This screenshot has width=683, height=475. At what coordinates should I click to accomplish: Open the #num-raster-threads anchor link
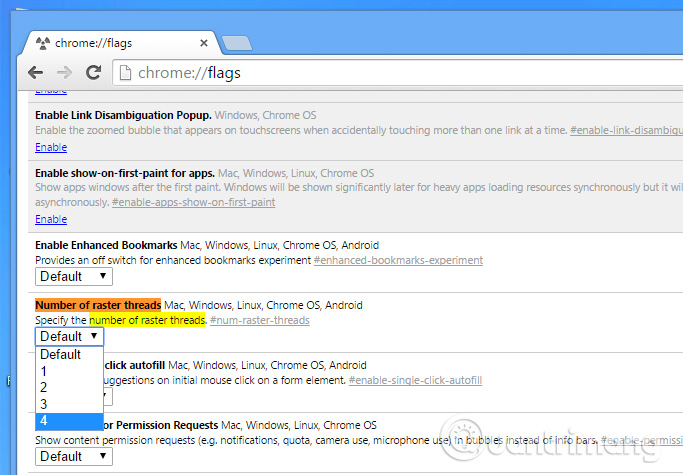[260, 320]
